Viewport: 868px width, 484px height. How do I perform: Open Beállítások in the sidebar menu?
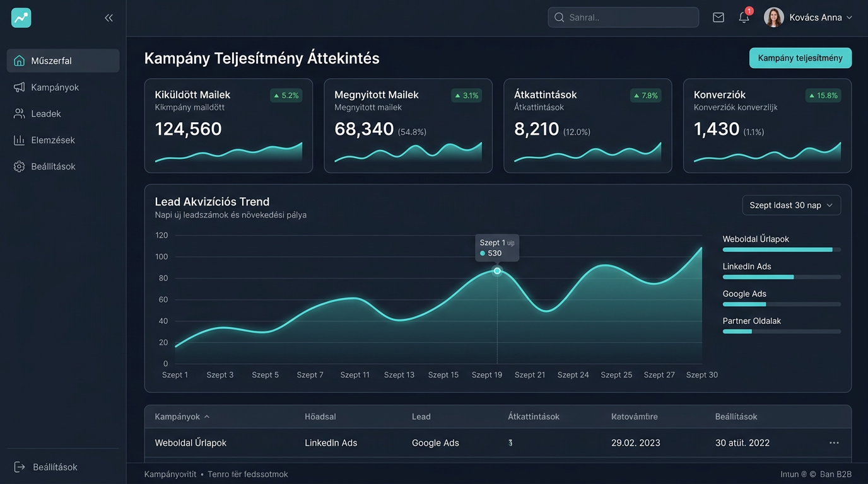pos(63,167)
